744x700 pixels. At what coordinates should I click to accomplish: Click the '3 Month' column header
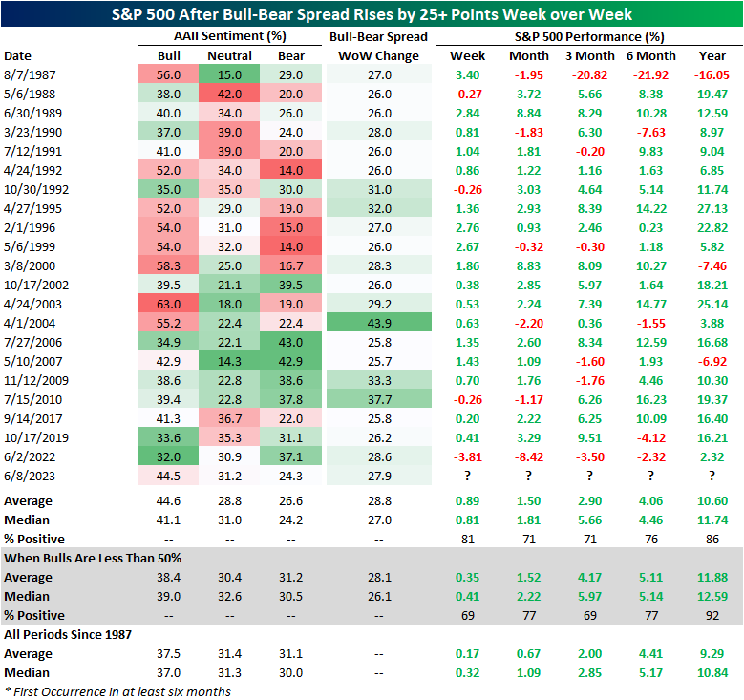pos(590,56)
